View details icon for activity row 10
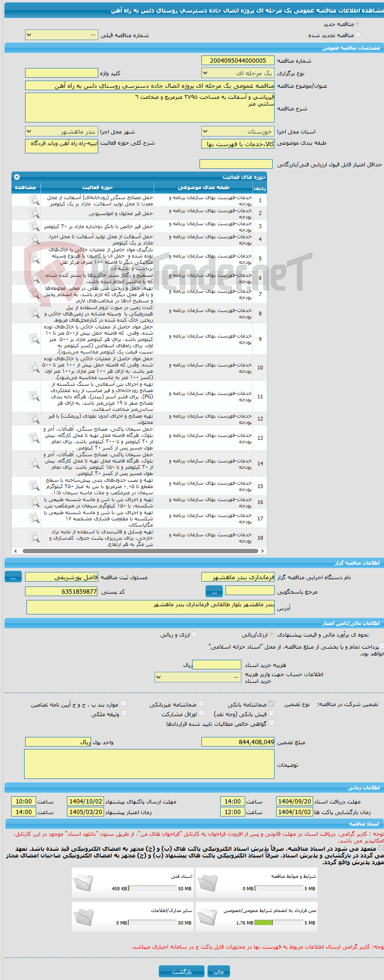This screenshot has height=980, width=384. 33,367
